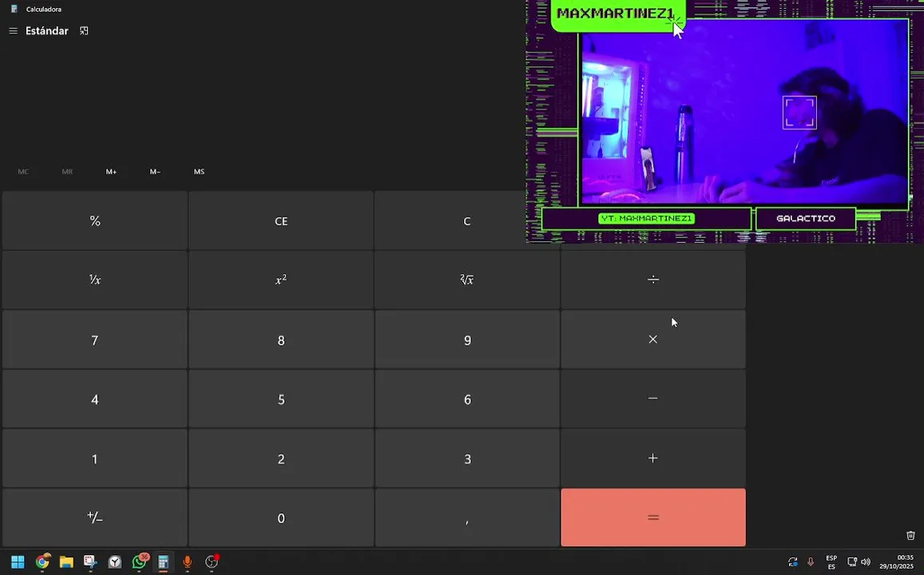Viewport: 924px width, 575px height.
Task: Click the Estándar mode title
Action: pos(46,30)
